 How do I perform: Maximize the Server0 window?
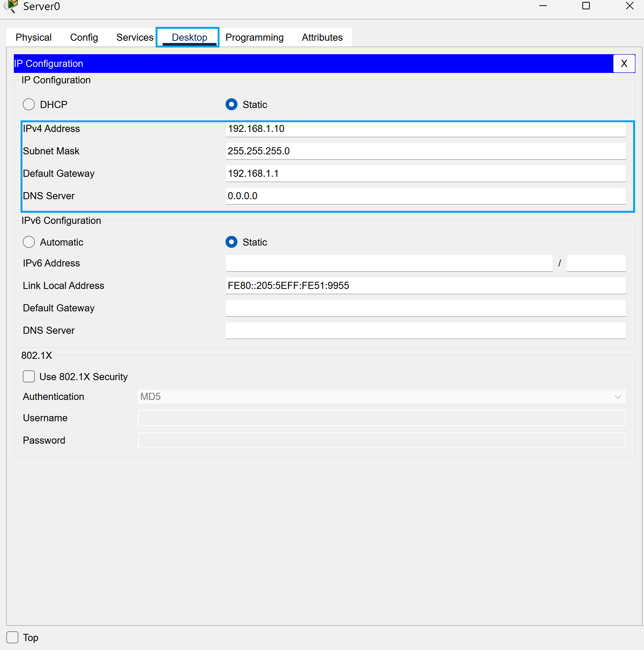pos(586,6)
